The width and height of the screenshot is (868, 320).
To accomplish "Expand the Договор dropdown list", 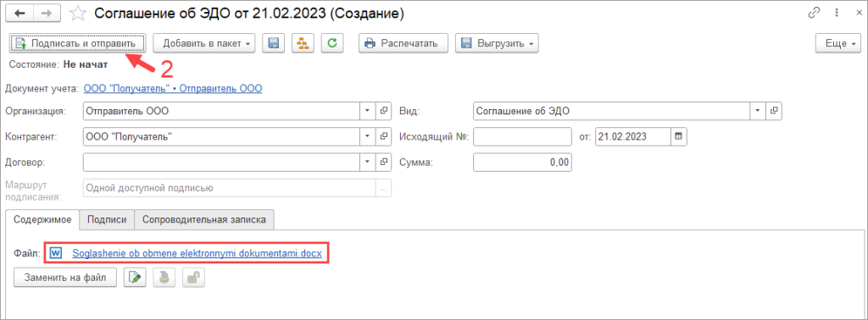I will [x=368, y=163].
